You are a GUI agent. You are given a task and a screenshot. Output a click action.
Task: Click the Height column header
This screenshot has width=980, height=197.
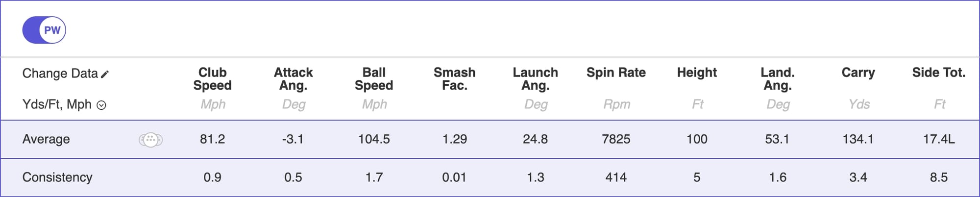coord(697,73)
